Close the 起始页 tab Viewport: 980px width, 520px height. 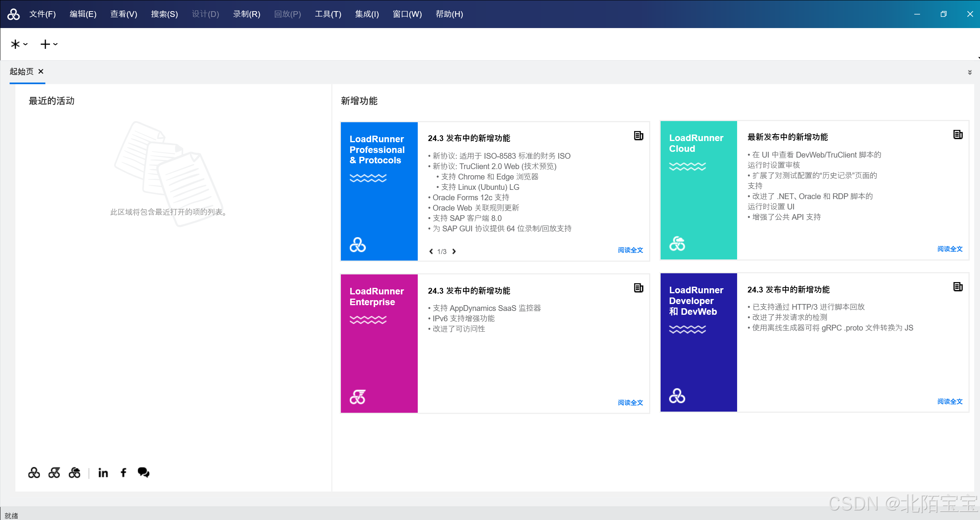[x=41, y=71]
